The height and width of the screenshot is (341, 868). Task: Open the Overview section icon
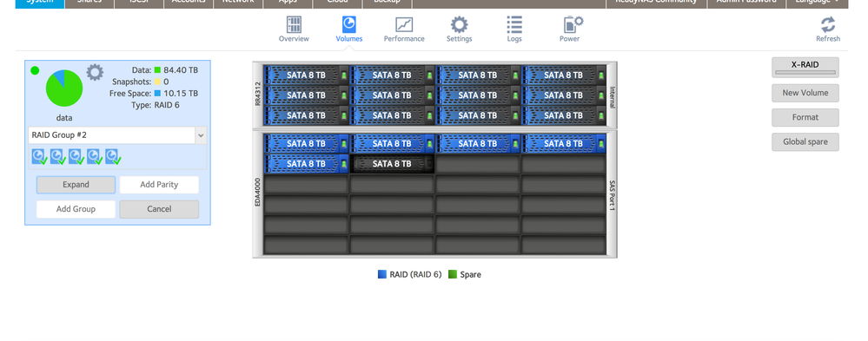coord(294,24)
